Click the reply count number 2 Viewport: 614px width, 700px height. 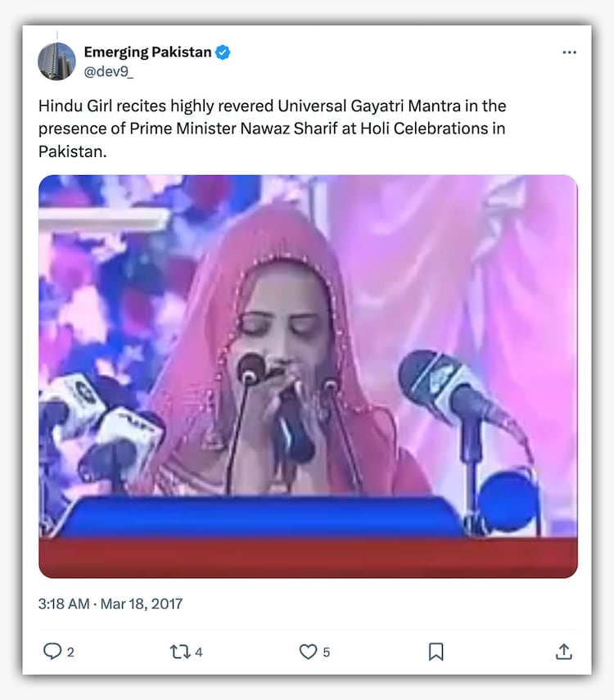coord(70,653)
